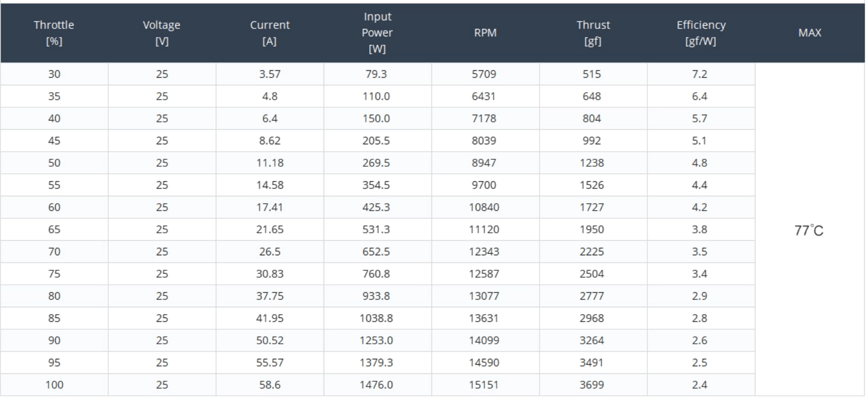868x399 pixels.
Task: Click the 10840 RPM value
Action: coord(484,208)
